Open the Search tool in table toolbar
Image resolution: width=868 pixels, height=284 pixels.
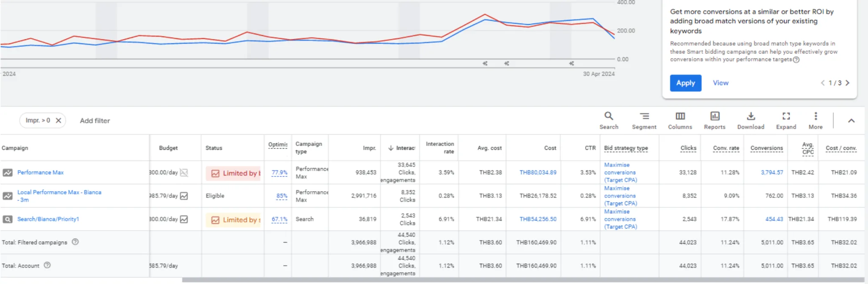tap(609, 120)
